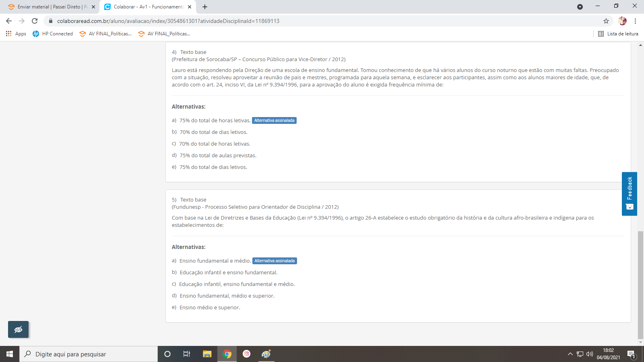Bookmark this page with the star icon
644x362 pixels.
pos(606,21)
